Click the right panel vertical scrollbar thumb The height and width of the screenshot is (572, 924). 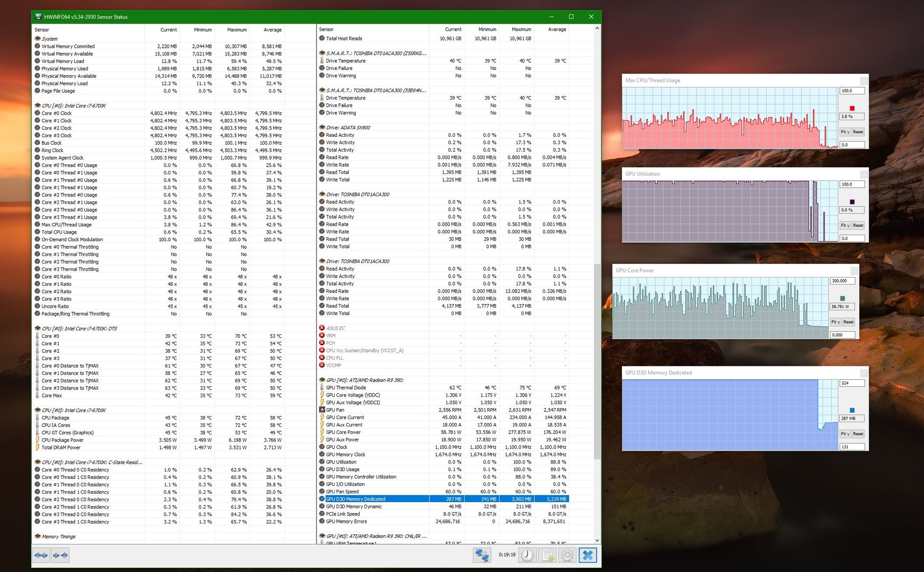[x=597, y=361]
